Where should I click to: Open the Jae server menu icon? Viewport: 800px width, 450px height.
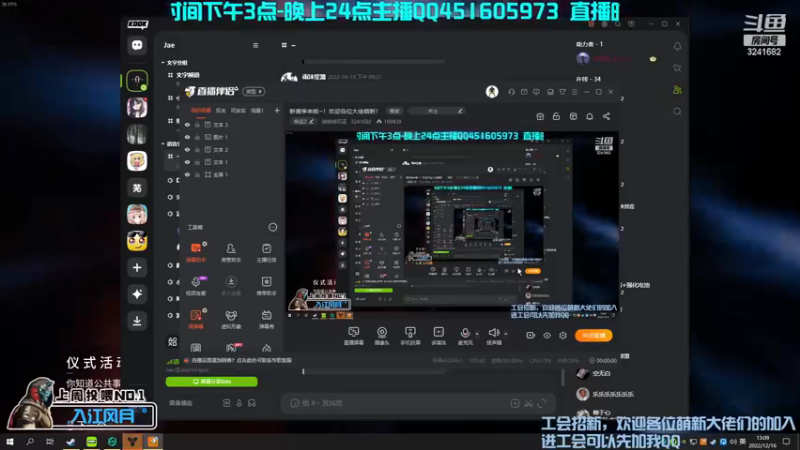(256, 45)
